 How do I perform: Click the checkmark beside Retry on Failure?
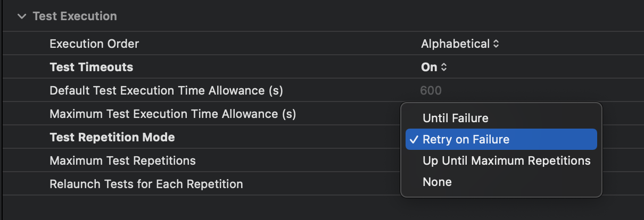click(414, 140)
